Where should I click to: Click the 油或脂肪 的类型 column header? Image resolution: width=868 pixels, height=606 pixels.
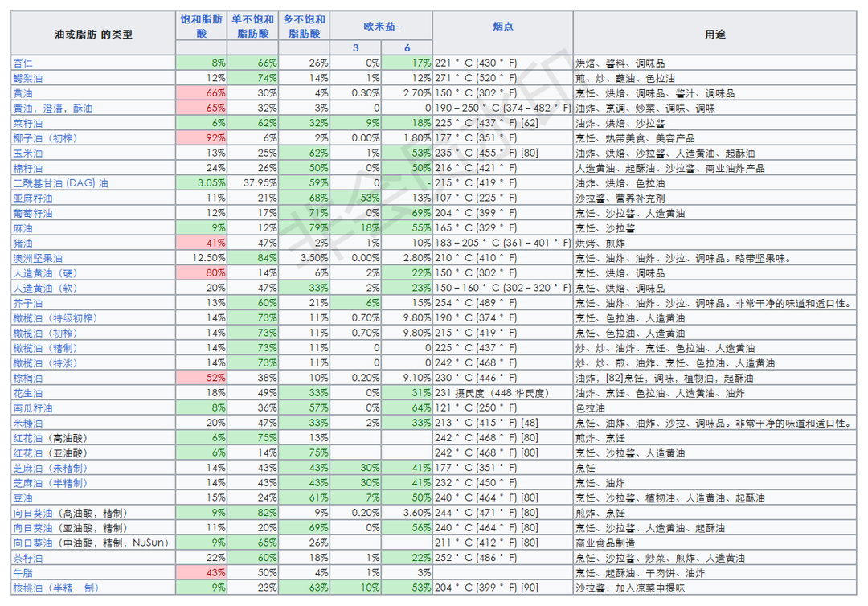pyautogui.click(x=93, y=34)
